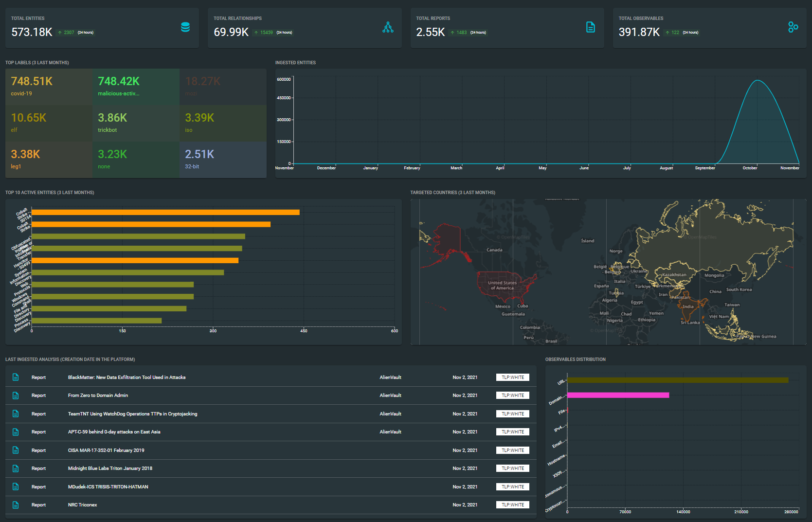Click the report icon beside NRC Triconex

click(x=16, y=504)
